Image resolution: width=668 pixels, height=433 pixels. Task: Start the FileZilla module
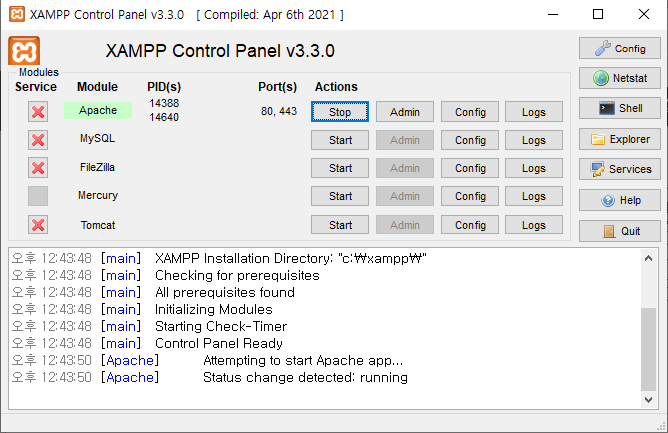click(x=340, y=168)
